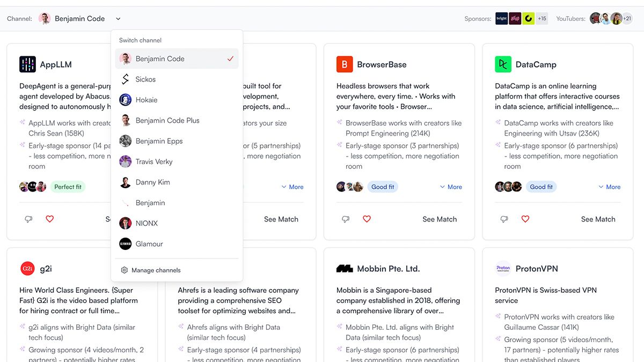Viewport: 644px width, 362px height.
Task: Click the BrowserBase logo icon
Action: click(345, 64)
